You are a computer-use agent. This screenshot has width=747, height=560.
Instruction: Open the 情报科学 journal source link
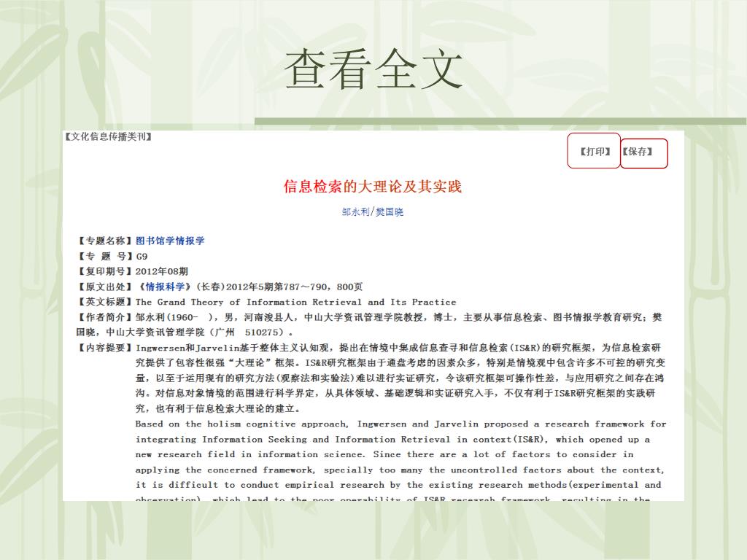pyautogui.click(x=165, y=287)
